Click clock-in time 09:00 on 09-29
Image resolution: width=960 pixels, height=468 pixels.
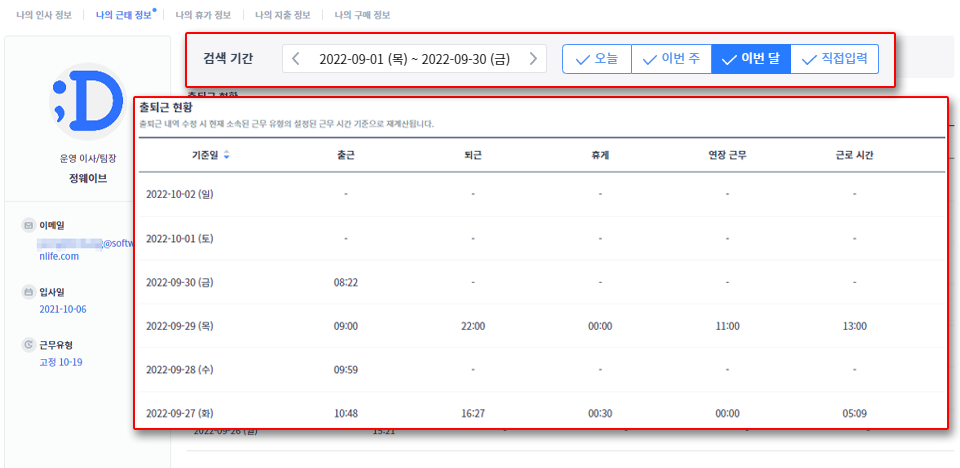pos(346,326)
